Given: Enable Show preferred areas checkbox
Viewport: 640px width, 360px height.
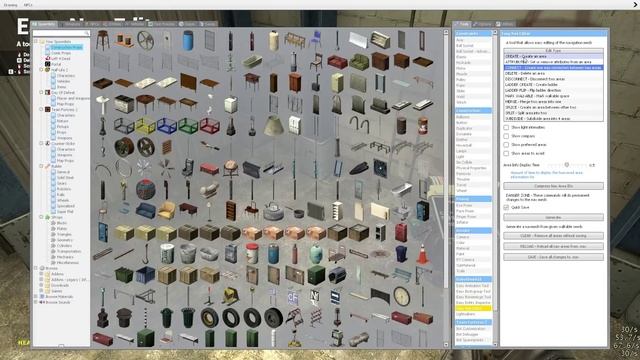Looking at the screenshot, I should pos(506,144).
